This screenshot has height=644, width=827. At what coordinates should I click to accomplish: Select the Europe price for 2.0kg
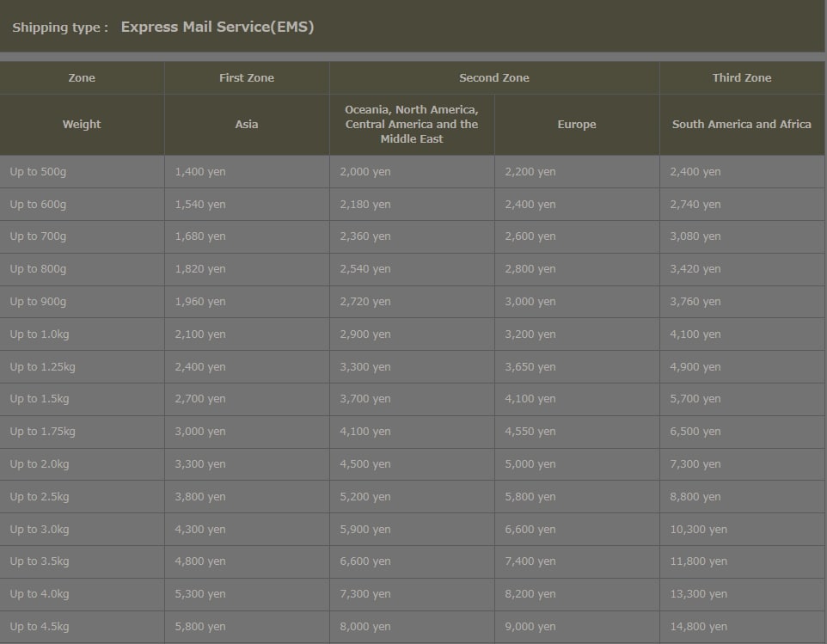(x=530, y=464)
